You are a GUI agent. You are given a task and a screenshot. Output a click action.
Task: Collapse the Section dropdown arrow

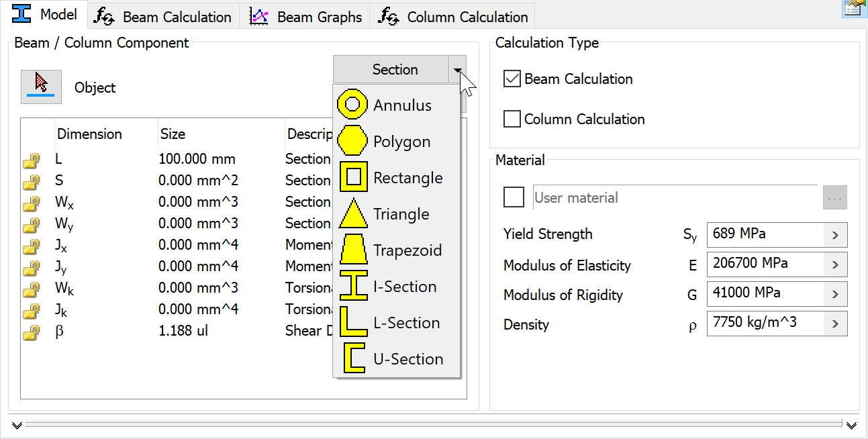click(457, 70)
